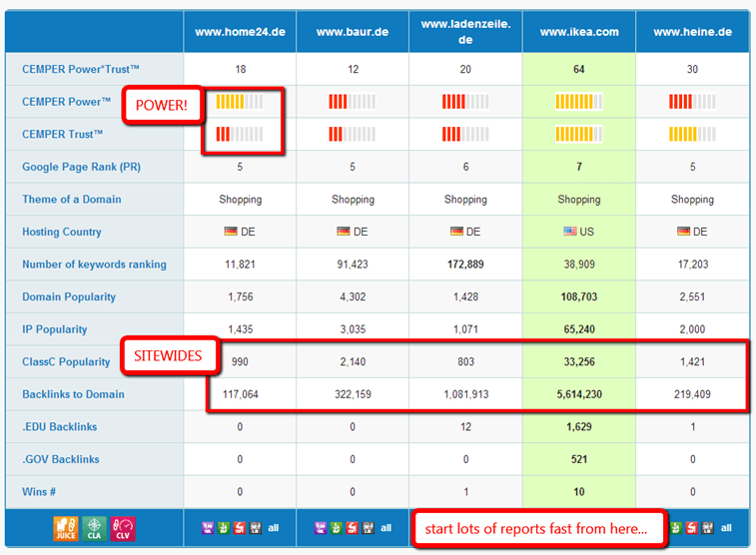Open the CEMPER Power*Trust metric label
Image resolution: width=756 pixels, height=555 pixels.
[x=81, y=69]
